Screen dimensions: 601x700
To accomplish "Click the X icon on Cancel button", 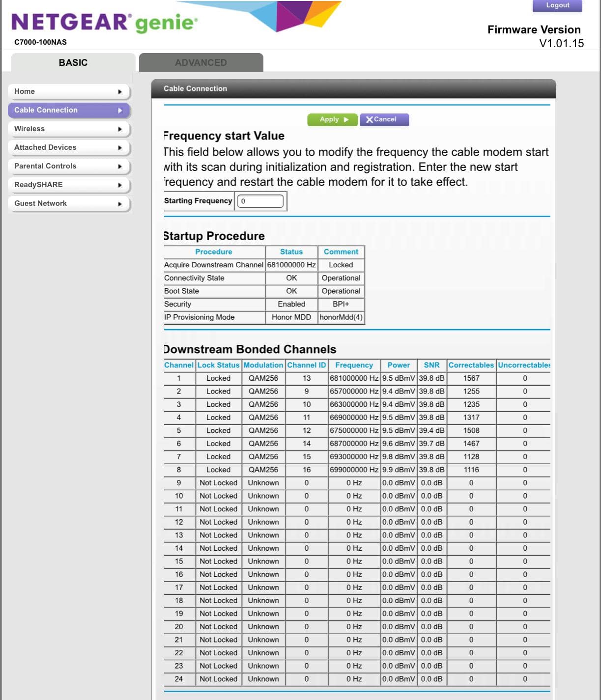I will 370,119.
